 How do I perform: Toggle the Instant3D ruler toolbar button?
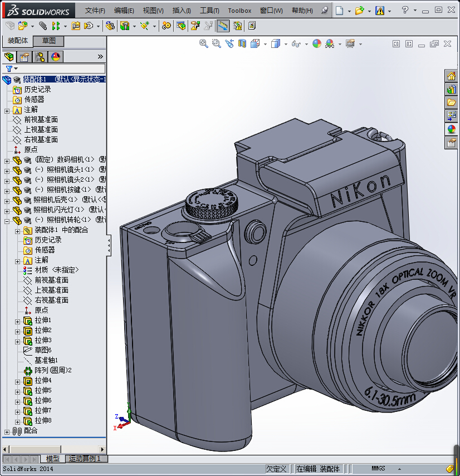tap(223, 26)
